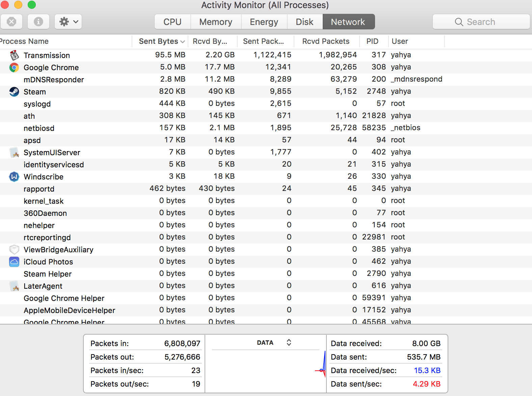This screenshot has width=532, height=396.
Task: Select the syslogd process row
Action: click(x=266, y=104)
